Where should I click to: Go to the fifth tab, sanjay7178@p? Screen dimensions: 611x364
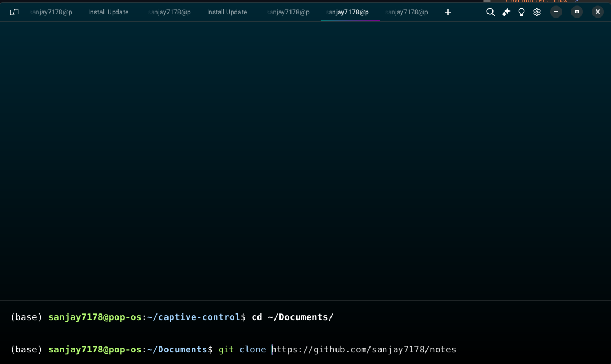[288, 12]
